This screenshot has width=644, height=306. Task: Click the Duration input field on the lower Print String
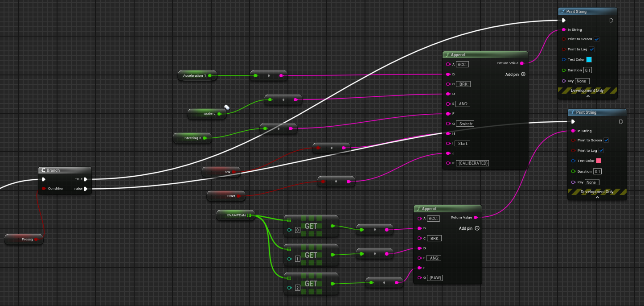[599, 171]
